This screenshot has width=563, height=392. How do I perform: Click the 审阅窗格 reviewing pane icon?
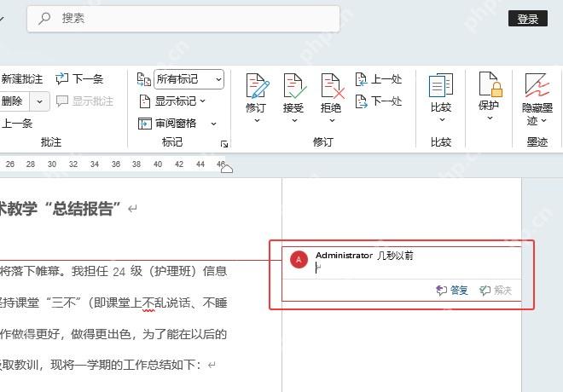(x=145, y=124)
